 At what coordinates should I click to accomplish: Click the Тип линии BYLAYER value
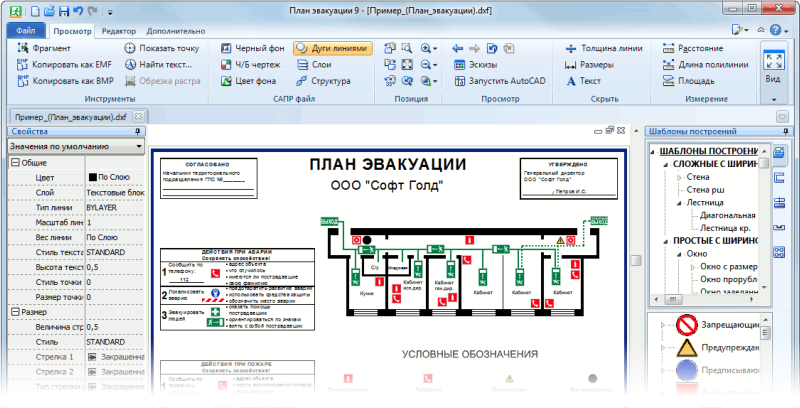tap(115, 208)
